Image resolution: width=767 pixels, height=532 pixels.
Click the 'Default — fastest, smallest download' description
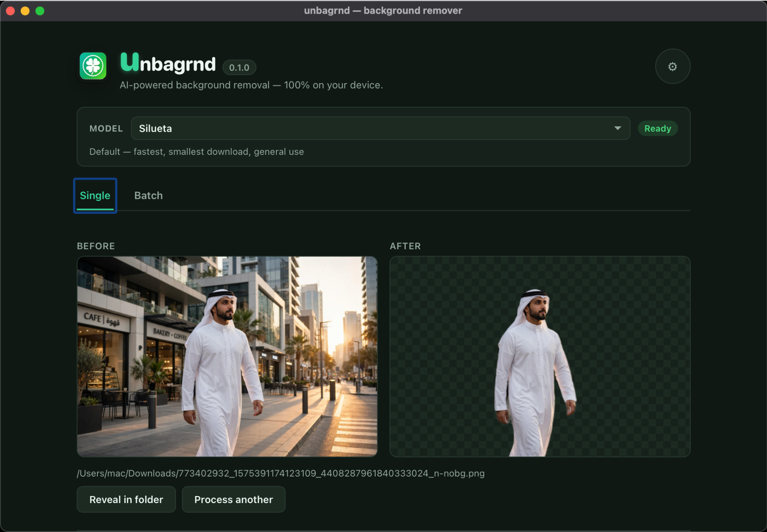click(197, 152)
